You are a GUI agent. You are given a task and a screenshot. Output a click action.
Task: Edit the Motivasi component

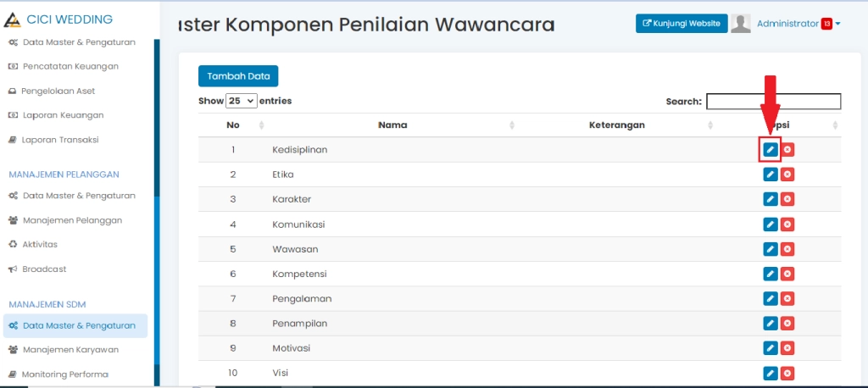pos(770,348)
